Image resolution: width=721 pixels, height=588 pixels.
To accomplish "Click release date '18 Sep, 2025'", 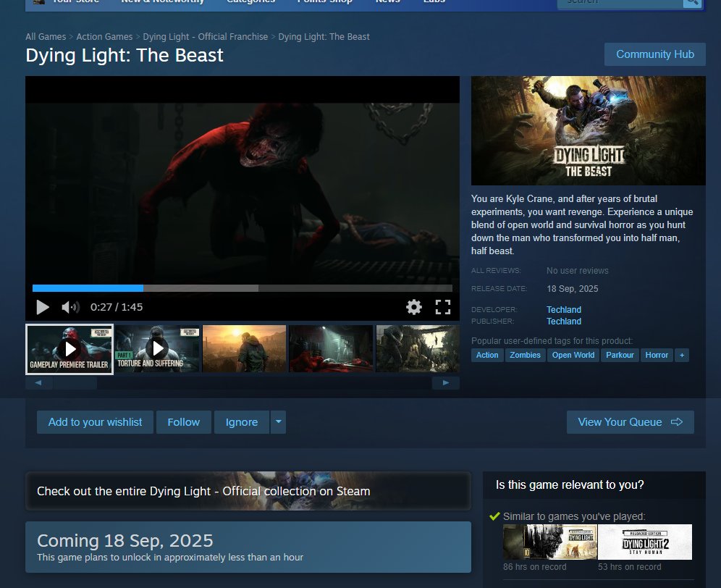I will [573, 288].
